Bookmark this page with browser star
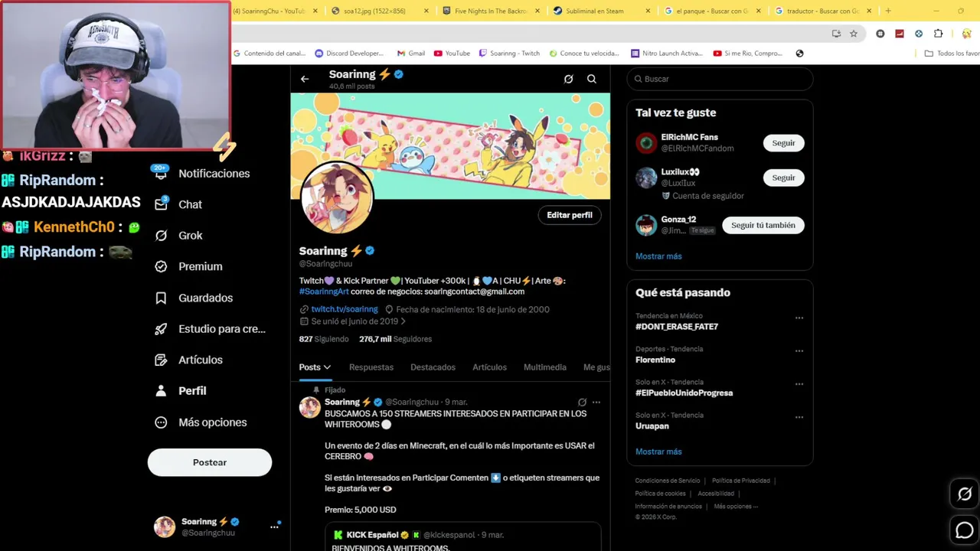 pos(854,34)
